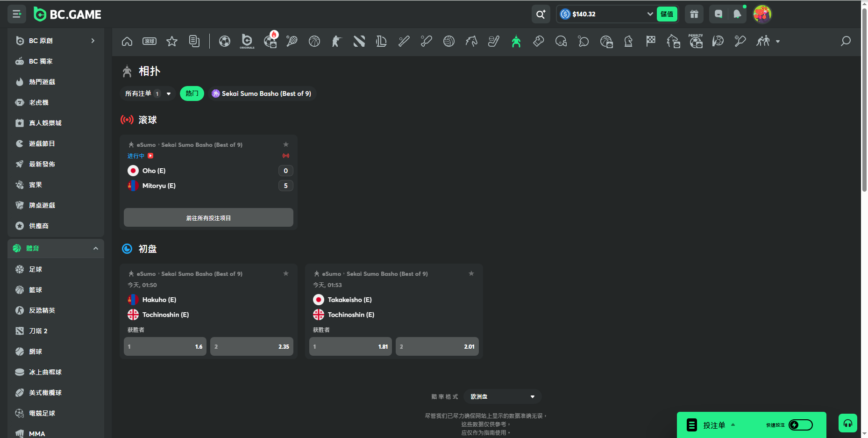Bet on Tochinoshin at odds 2.01
This screenshot has height=438, width=868.
click(437, 346)
